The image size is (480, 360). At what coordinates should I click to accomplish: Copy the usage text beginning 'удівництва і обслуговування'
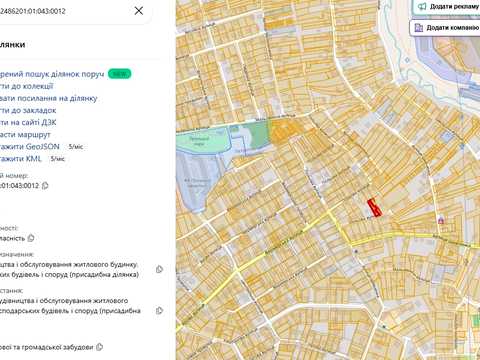point(159,311)
